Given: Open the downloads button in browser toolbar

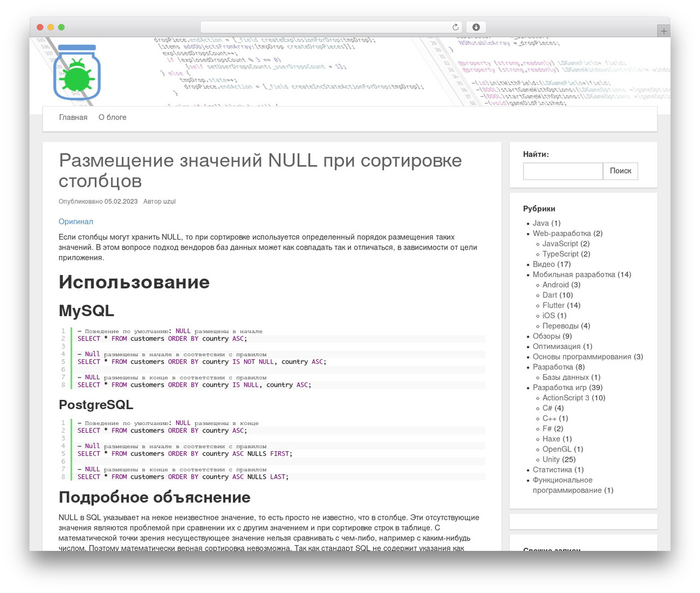Looking at the screenshot, I should [x=476, y=27].
